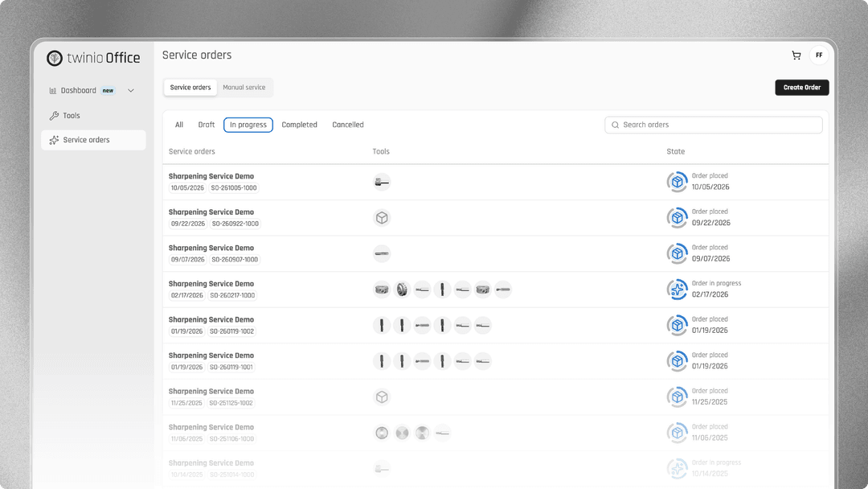Open the shopping cart icon
The image size is (868, 489).
(x=796, y=55)
